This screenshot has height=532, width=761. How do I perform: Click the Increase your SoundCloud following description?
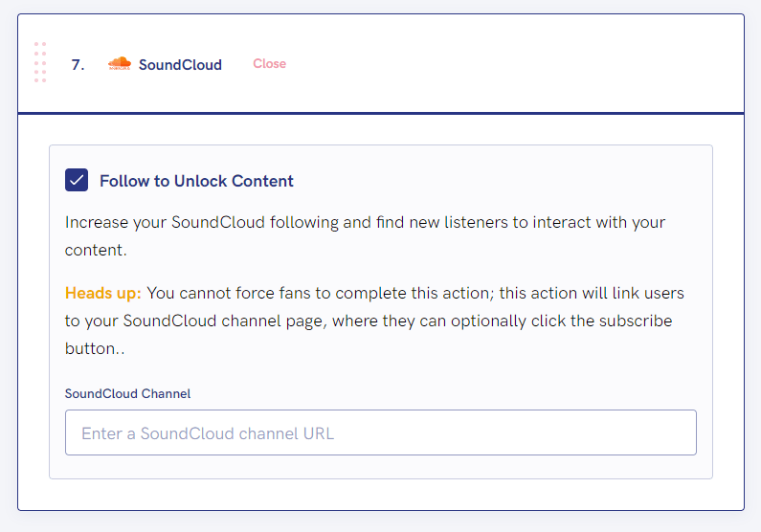click(x=365, y=235)
